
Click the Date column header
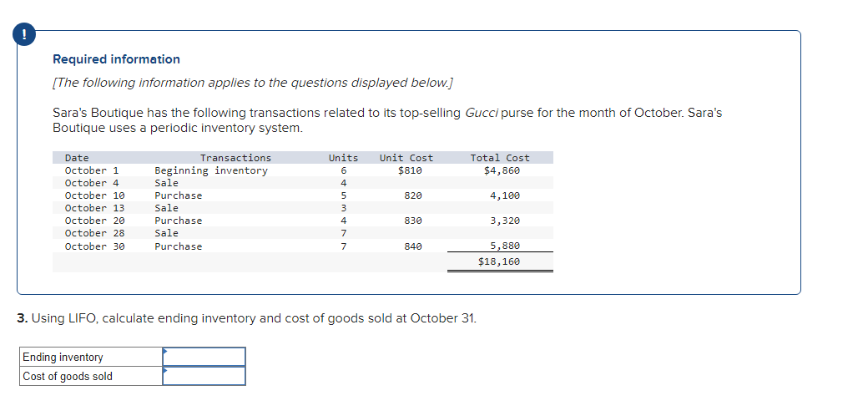coord(77,158)
